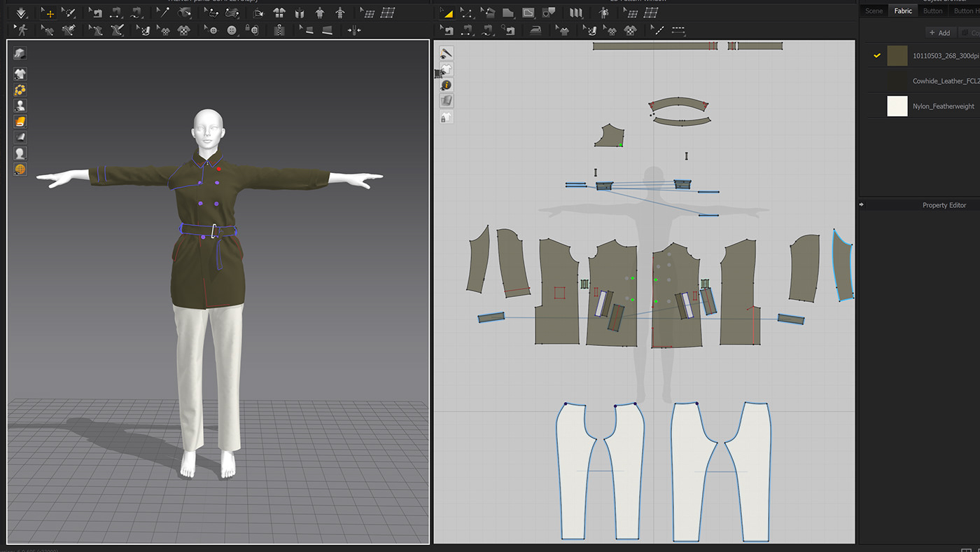Start garment simulation with the down-arrow Simulate icon
The width and height of the screenshot is (980, 552).
[x=21, y=13]
